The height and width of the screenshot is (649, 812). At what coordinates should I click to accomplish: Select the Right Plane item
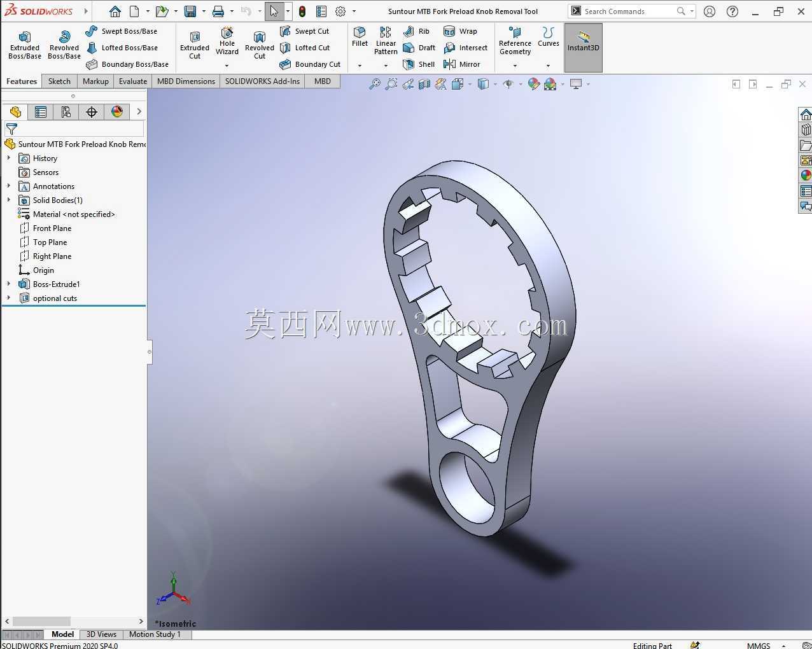pyautogui.click(x=45, y=256)
